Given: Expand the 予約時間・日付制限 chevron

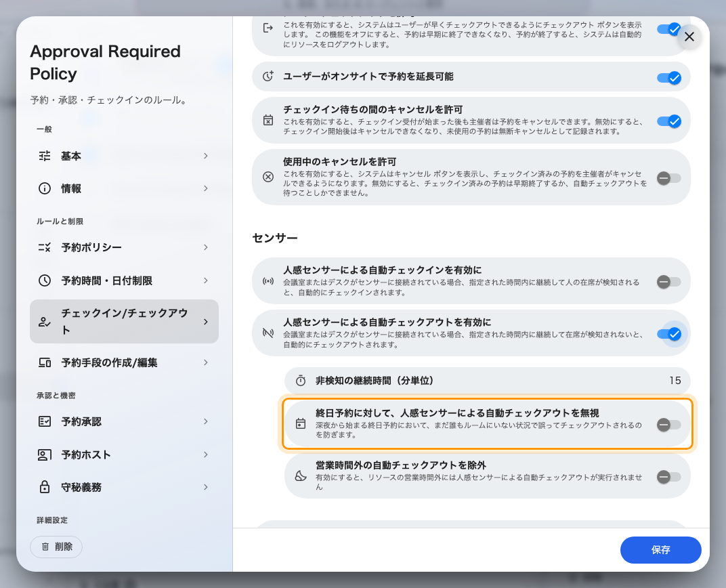Looking at the screenshot, I should [x=206, y=280].
